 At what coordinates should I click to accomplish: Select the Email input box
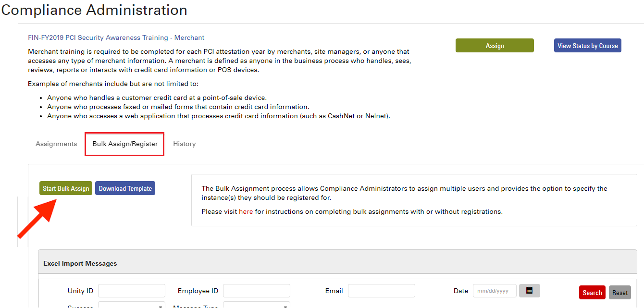click(381, 291)
